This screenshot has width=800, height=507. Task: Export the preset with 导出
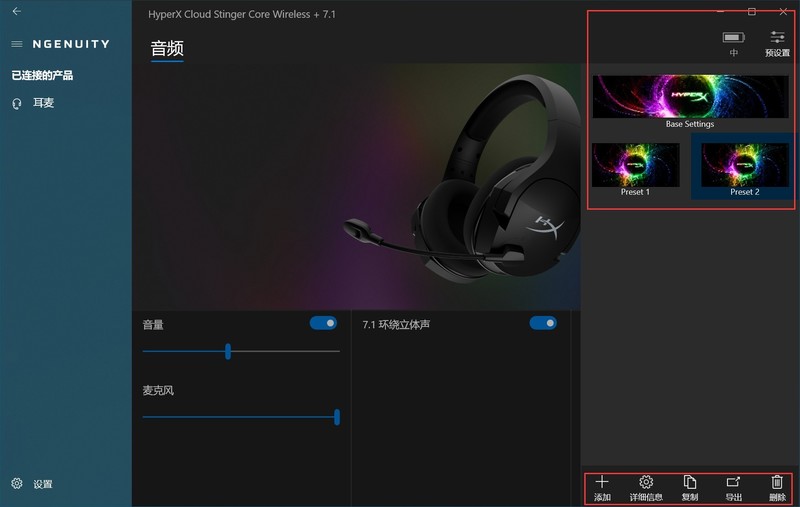pos(733,488)
